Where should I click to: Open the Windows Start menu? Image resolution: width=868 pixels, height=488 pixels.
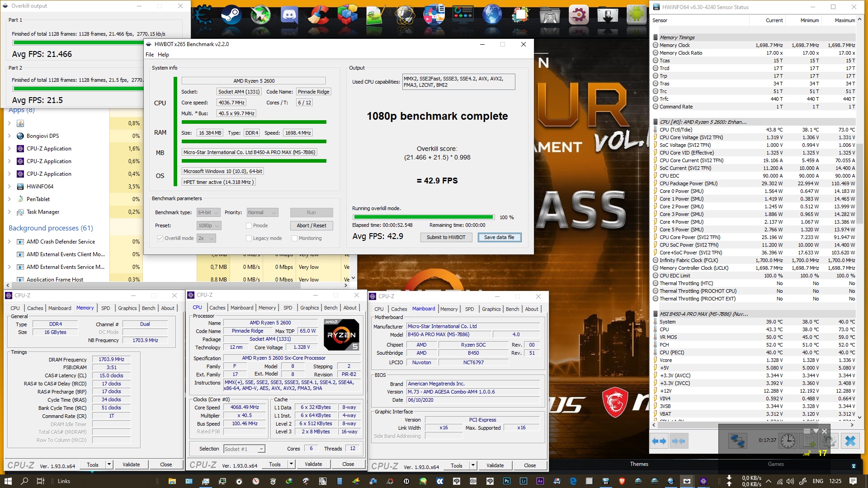pyautogui.click(x=8, y=481)
